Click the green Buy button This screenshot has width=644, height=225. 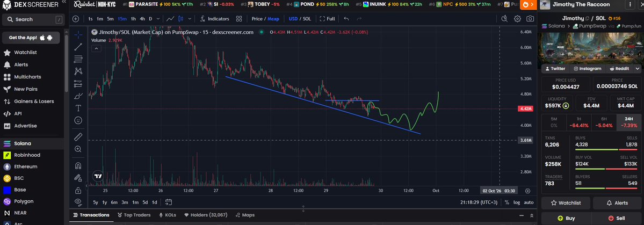(x=566, y=219)
